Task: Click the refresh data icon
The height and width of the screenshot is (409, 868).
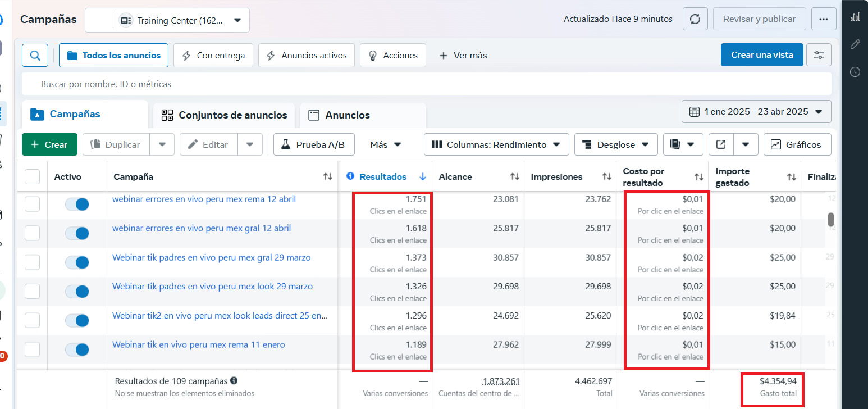Action: [695, 19]
